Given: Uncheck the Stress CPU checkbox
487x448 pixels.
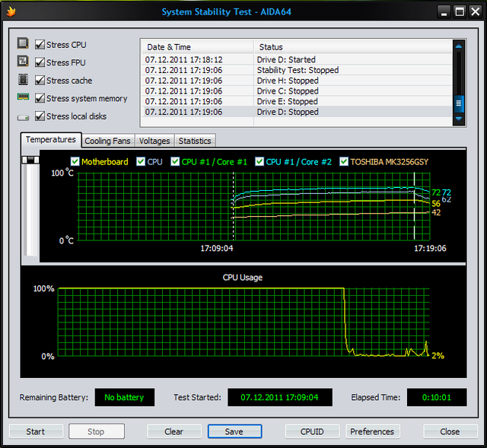Looking at the screenshot, I should tap(40, 44).
